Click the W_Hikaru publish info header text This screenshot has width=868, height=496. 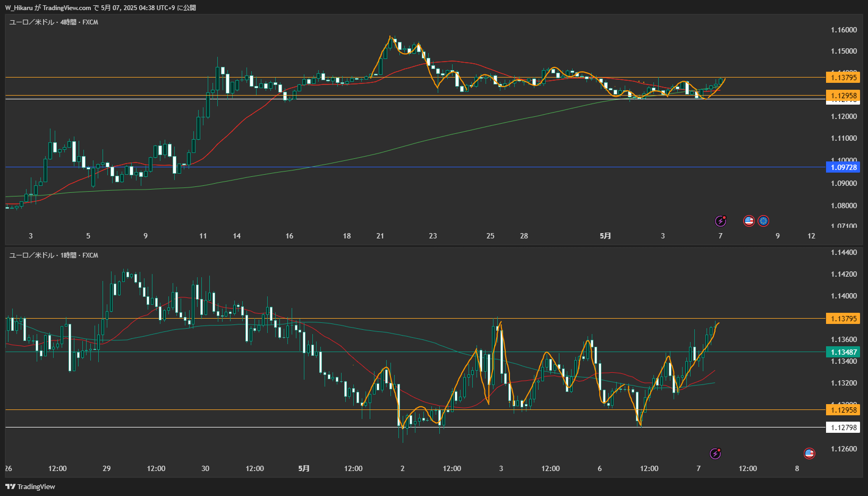point(100,8)
